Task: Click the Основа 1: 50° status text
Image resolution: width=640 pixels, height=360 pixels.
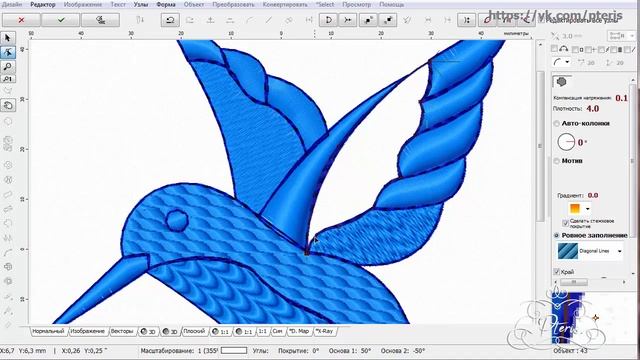Action: [350, 351]
